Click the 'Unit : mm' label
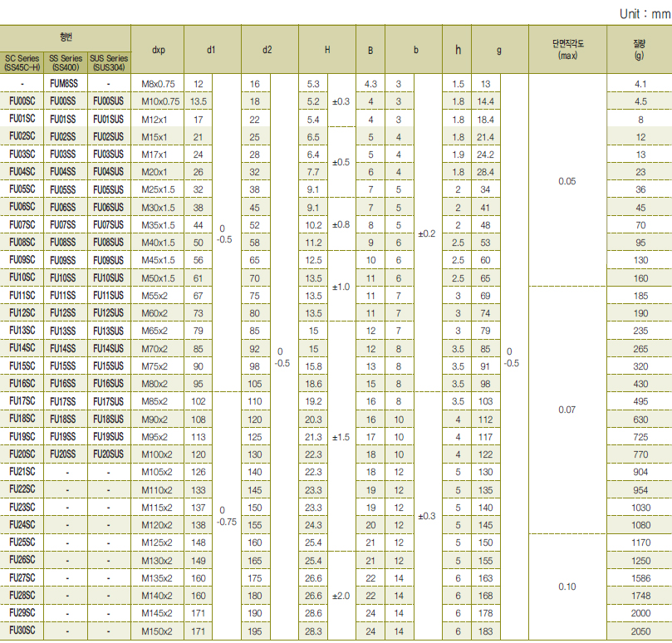 pyautogui.click(x=645, y=14)
